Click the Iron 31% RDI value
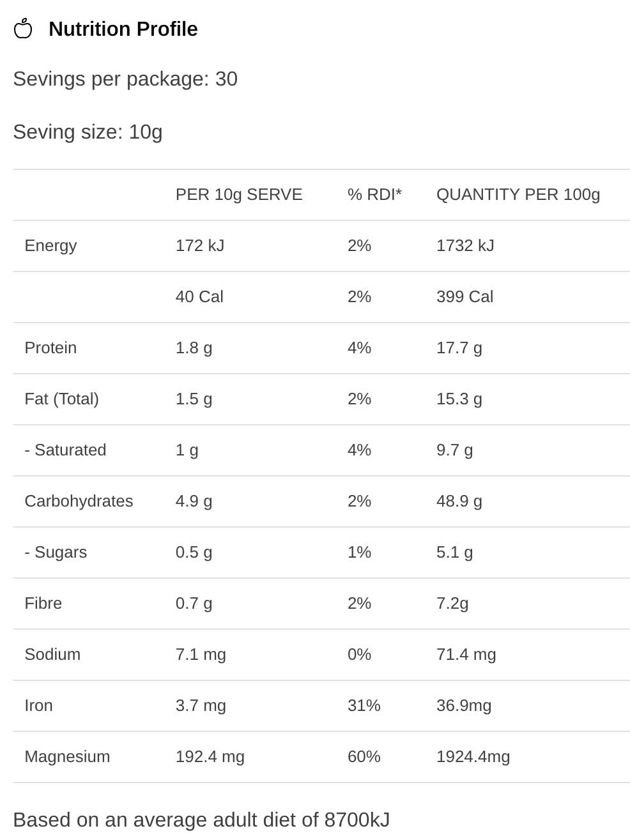Viewport: 630px width, 840px height. (x=364, y=705)
